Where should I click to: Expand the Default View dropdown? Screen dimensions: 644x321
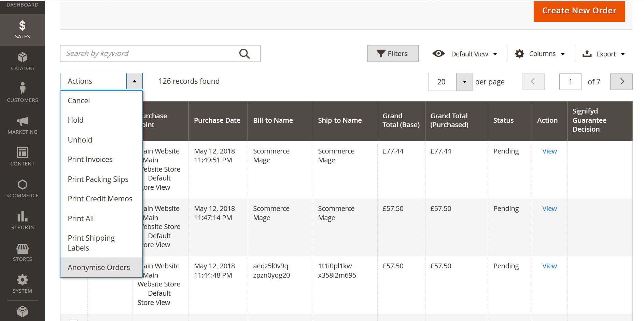click(465, 54)
